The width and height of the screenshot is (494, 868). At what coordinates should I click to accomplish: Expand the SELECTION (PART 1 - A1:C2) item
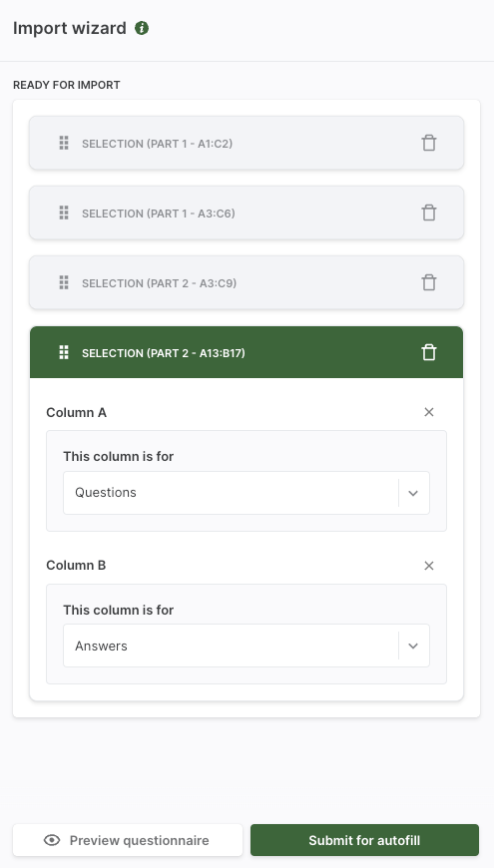tap(247, 143)
